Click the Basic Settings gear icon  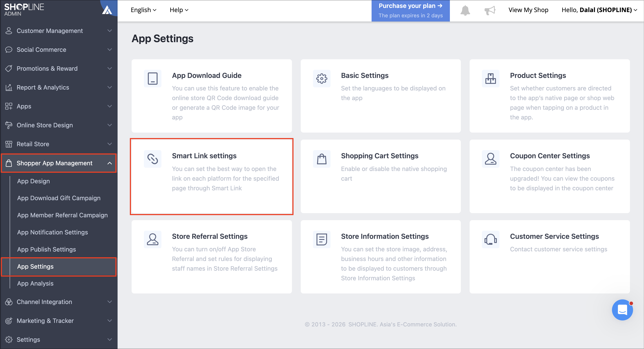pyautogui.click(x=322, y=79)
